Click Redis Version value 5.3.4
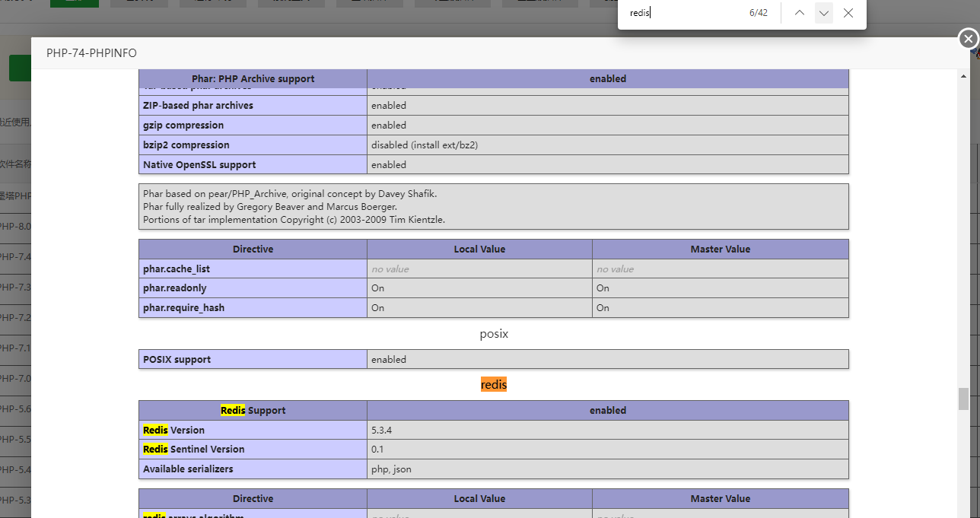Screen dimensions: 980x518 click(x=382, y=430)
